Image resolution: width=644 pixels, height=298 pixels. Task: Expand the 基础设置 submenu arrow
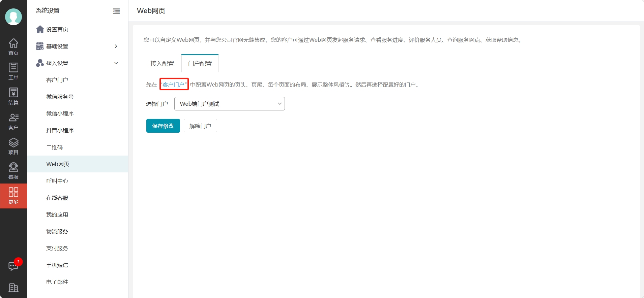click(x=116, y=46)
